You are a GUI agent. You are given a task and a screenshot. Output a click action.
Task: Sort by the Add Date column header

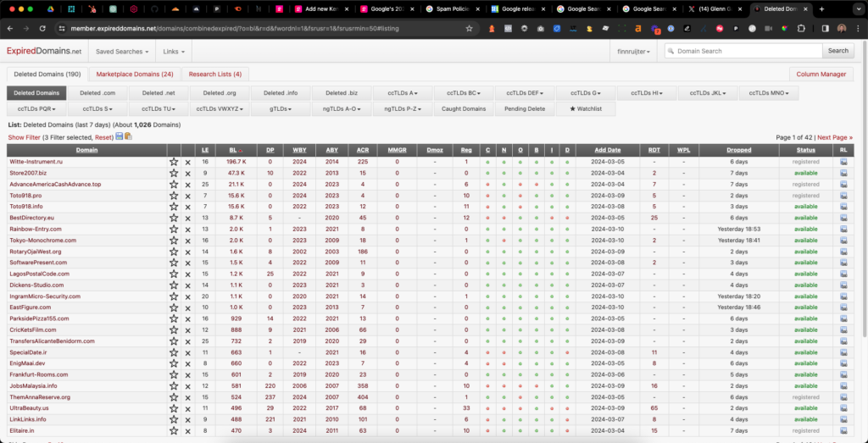pos(607,150)
